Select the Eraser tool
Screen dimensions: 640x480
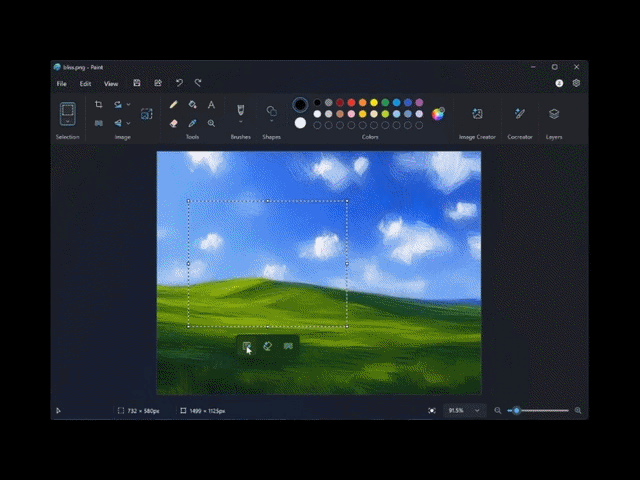coord(173,123)
